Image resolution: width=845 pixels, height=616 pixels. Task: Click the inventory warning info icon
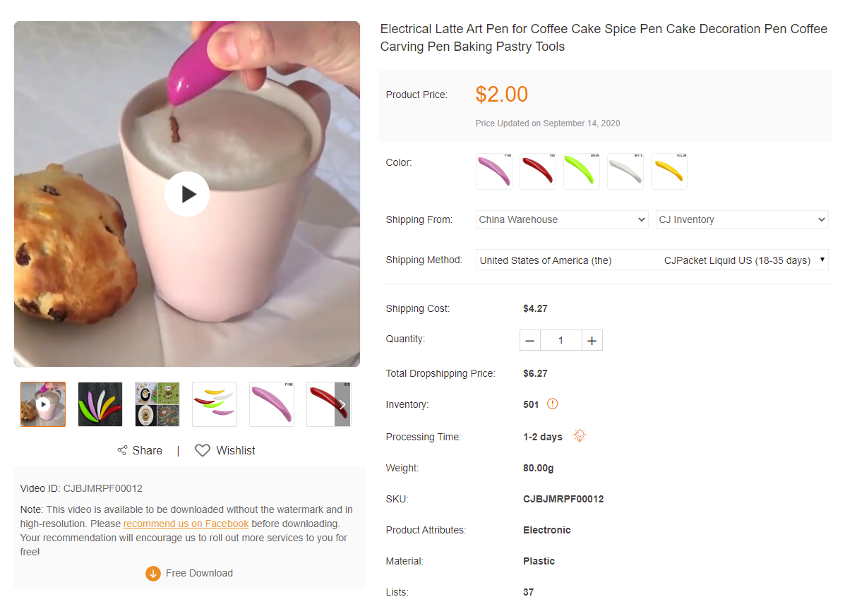tap(553, 404)
